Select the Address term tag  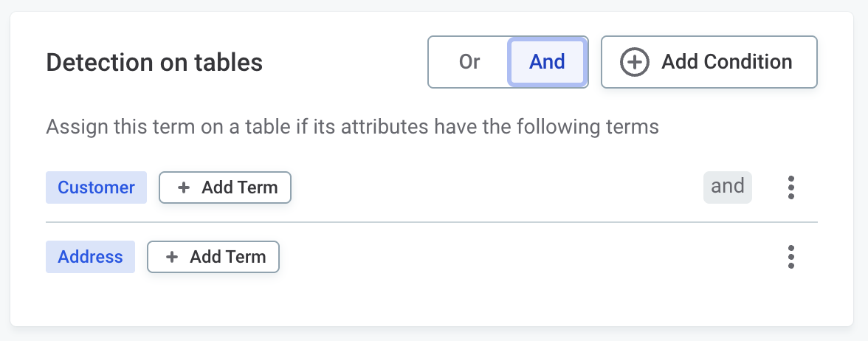[x=90, y=257]
